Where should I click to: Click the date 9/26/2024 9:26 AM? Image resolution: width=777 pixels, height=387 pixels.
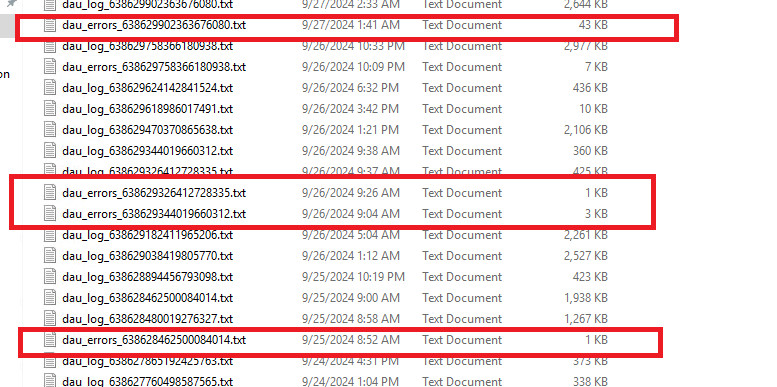[x=351, y=193]
